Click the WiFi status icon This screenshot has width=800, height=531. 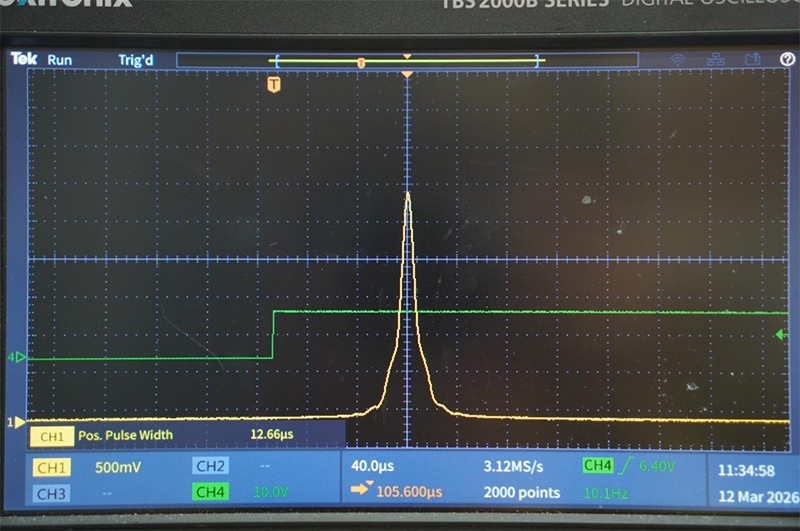coord(679,60)
